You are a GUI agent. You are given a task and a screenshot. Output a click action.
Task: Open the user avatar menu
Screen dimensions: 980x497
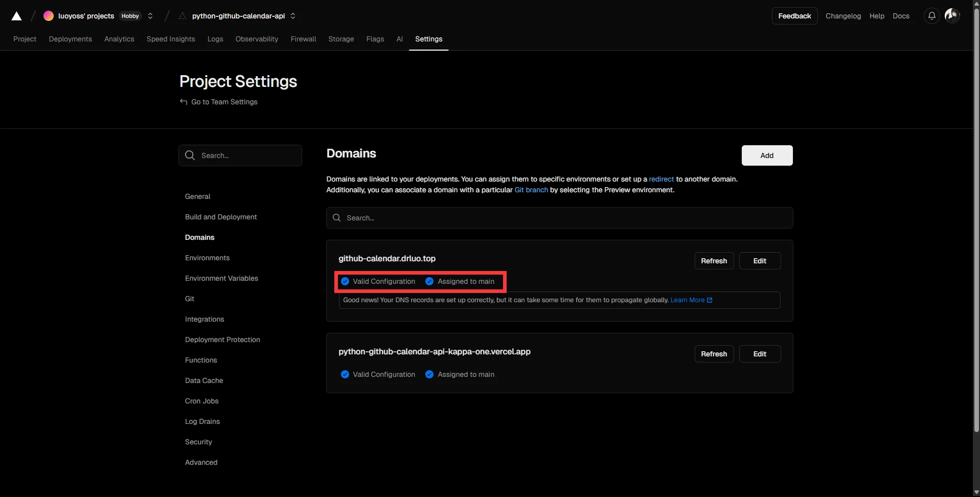pyautogui.click(x=951, y=16)
